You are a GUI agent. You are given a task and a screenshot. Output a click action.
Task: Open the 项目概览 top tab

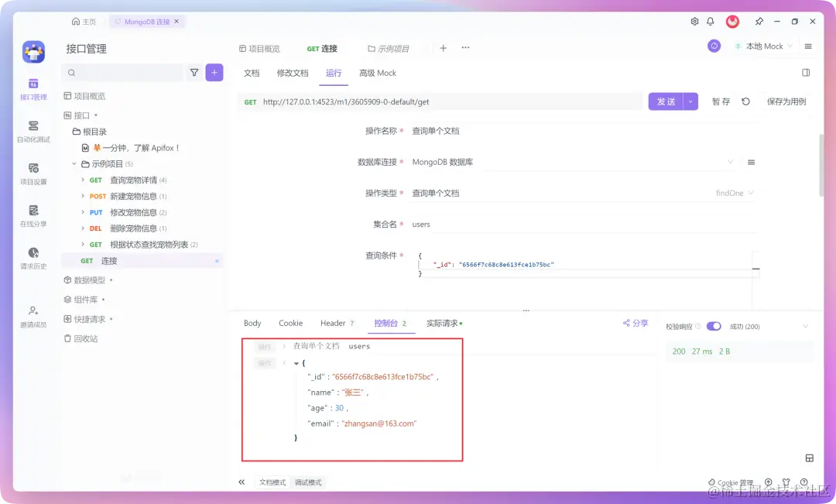click(259, 49)
